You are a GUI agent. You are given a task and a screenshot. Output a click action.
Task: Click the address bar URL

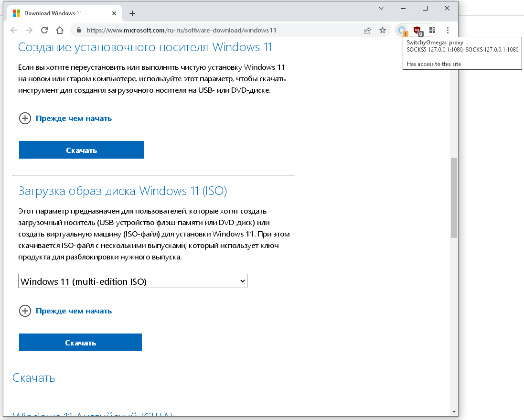pos(182,31)
